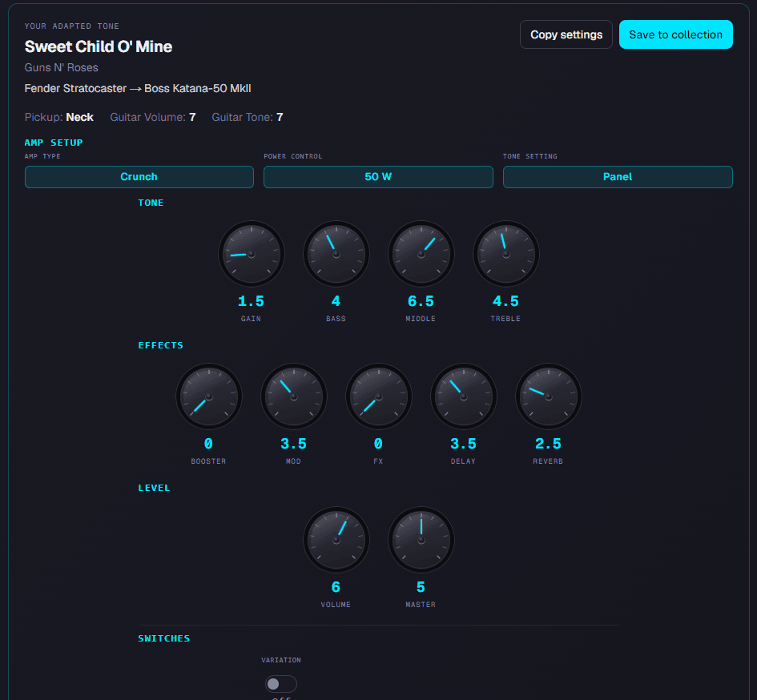Click the Treble knob
The height and width of the screenshot is (700, 757).
pos(506,254)
